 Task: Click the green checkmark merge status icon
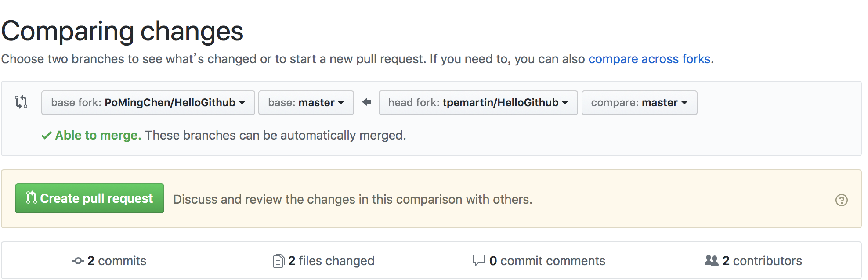(46, 136)
